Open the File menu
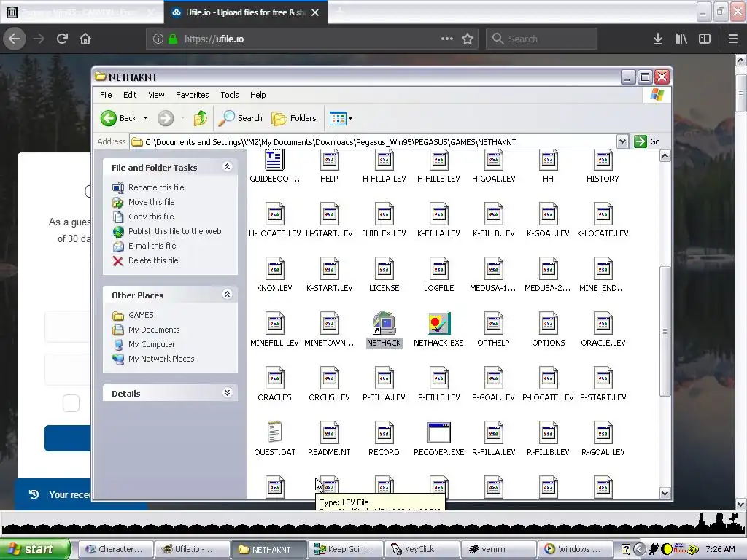 (106, 95)
